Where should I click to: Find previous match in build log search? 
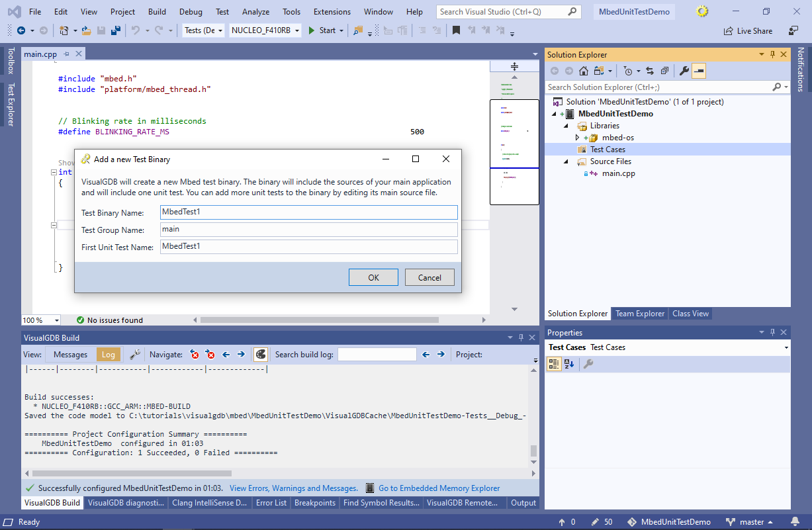pyautogui.click(x=426, y=355)
